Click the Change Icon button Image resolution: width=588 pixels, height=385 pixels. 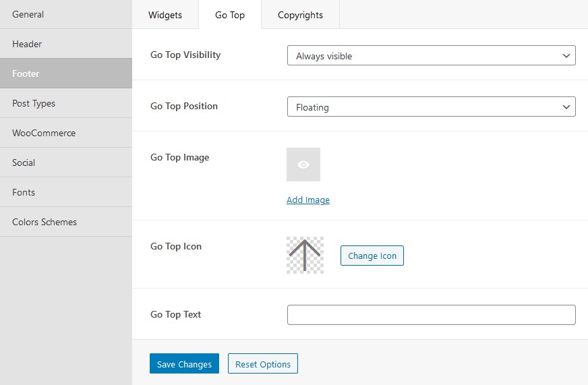pos(372,256)
